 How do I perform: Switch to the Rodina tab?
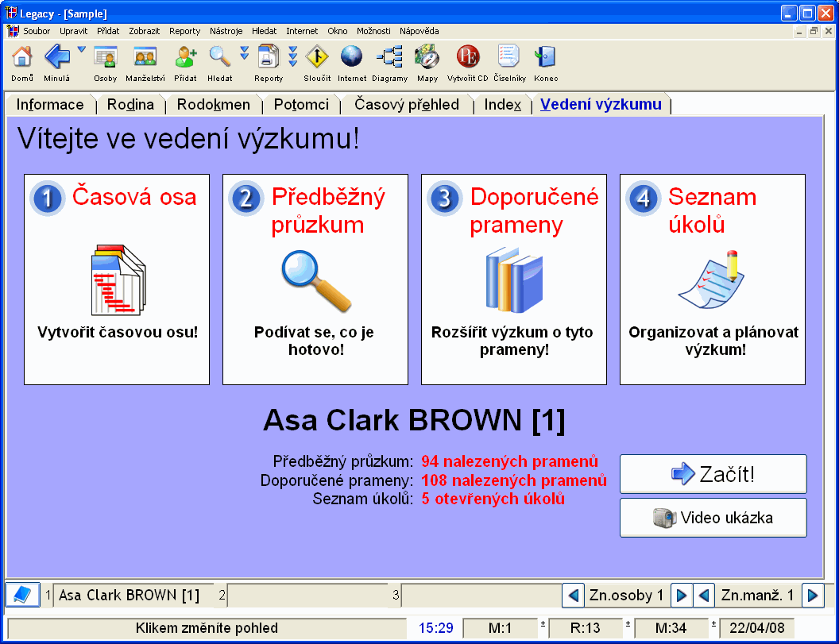click(x=130, y=104)
